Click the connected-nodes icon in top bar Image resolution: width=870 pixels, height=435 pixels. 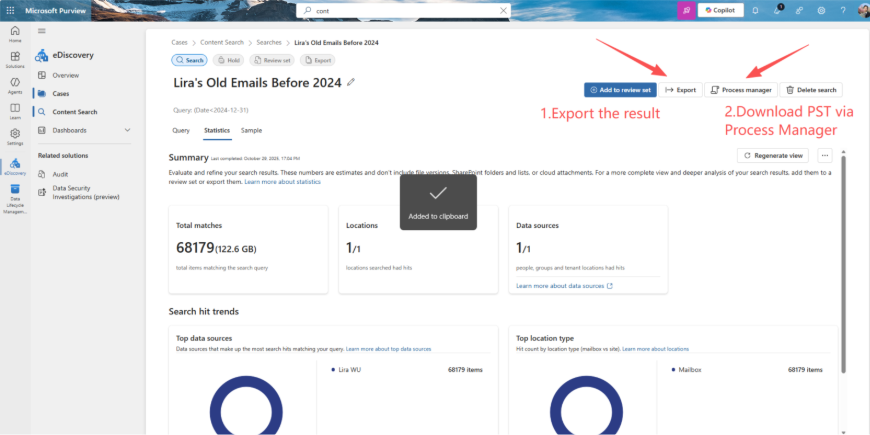(x=800, y=10)
